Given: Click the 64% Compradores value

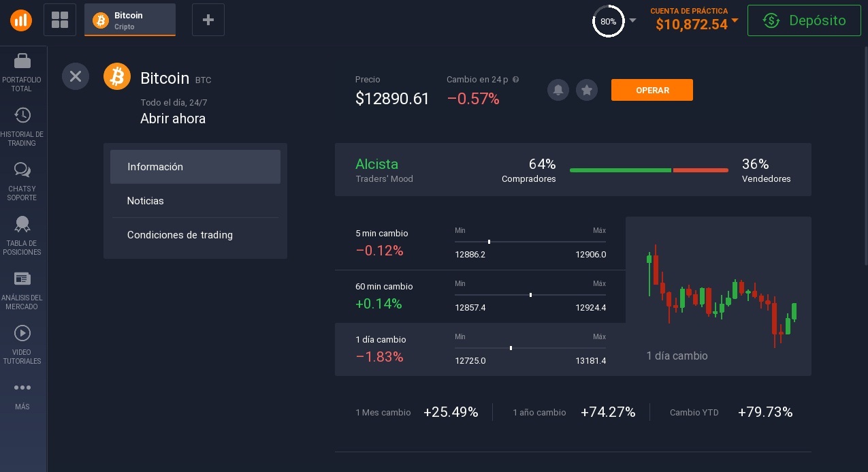Looking at the screenshot, I should pyautogui.click(x=542, y=164).
